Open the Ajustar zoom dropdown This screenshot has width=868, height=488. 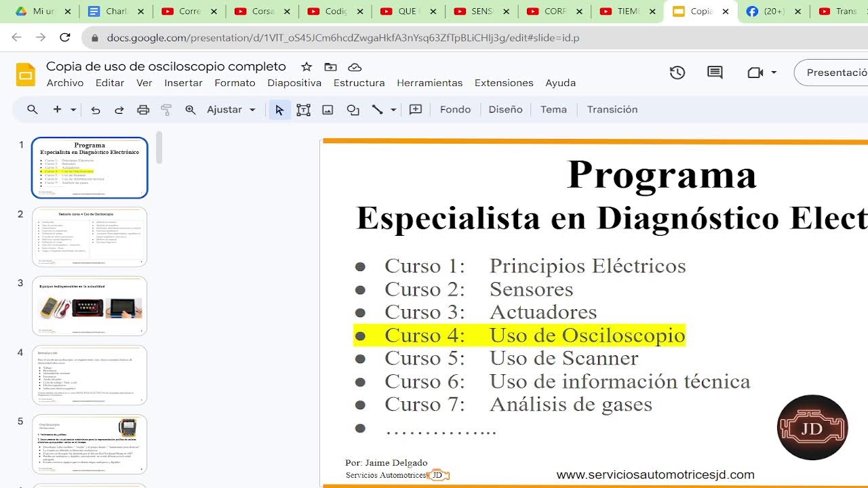[x=231, y=109]
